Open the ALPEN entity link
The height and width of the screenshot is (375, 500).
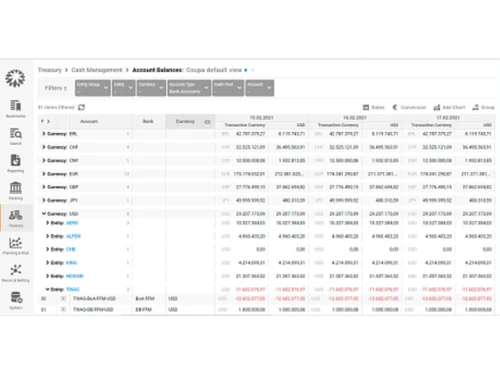tap(73, 236)
